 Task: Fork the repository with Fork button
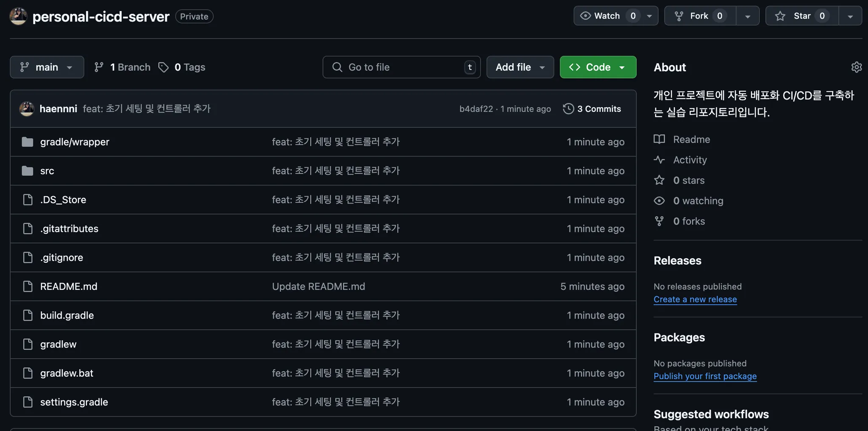(x=700, y=16)
